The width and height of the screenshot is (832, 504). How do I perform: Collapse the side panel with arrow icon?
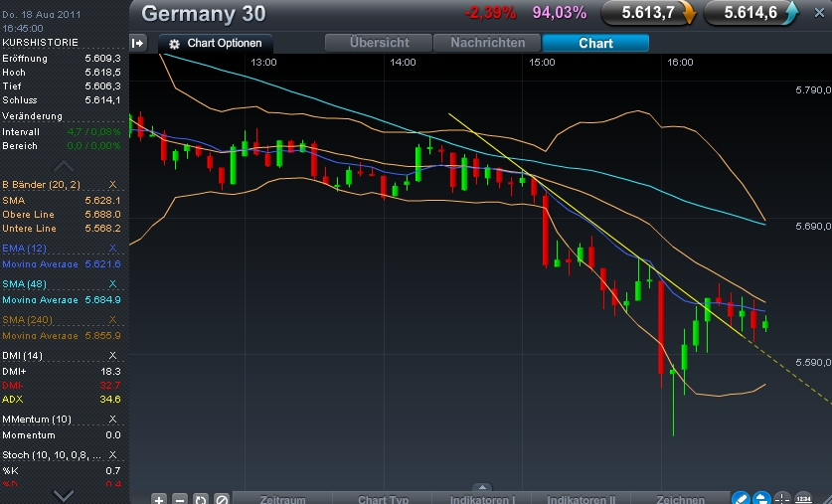coord(138,43)
